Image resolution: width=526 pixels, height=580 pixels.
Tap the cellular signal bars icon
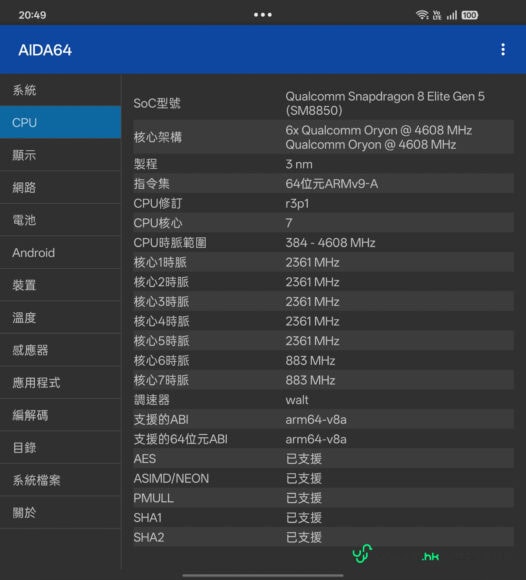pyautogui.click(x=452, y=15)
